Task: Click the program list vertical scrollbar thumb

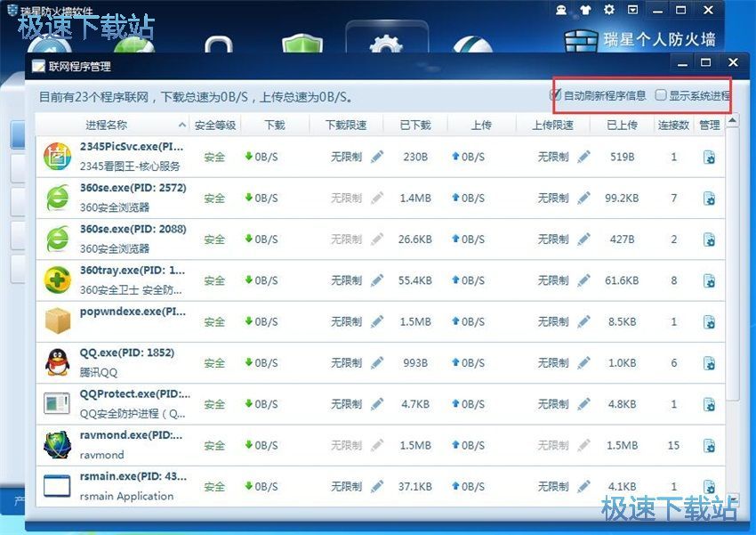Action: tap(732, 263)
